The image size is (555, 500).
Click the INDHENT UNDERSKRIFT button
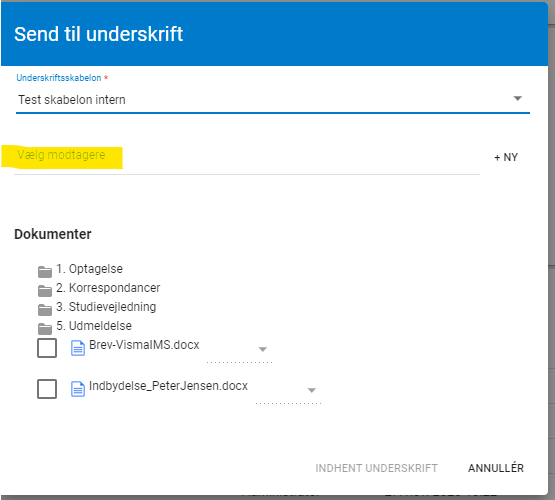[x=377, y=468]
